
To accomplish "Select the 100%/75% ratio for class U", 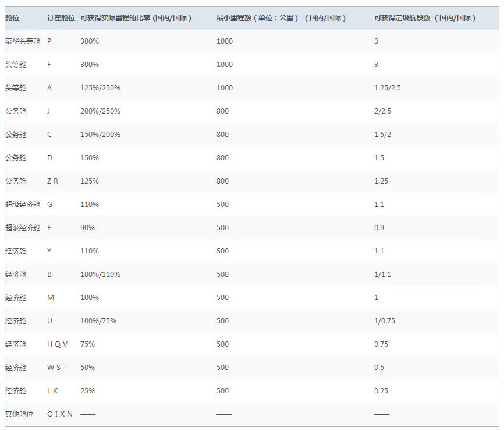I will click(x=98, y=321).
